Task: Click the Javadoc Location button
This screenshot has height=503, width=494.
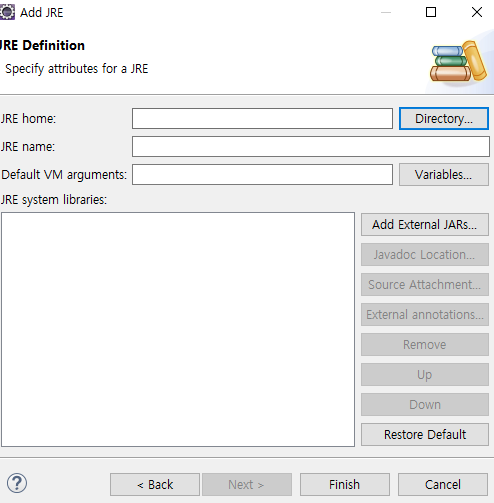Action: 425,255
